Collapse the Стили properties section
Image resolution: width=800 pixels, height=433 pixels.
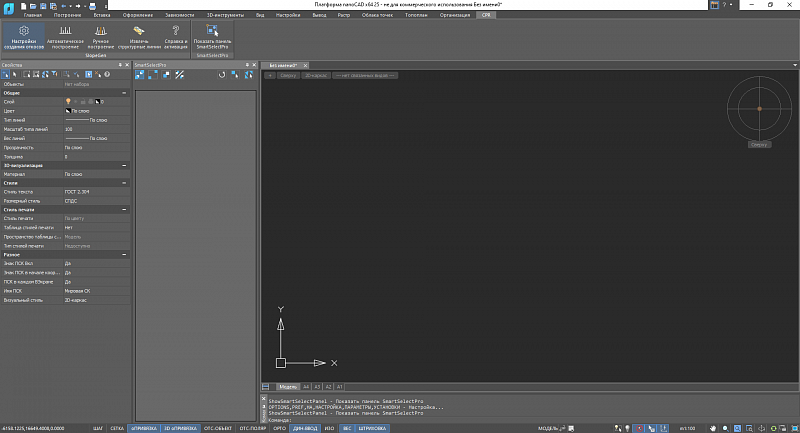point(124,183)
